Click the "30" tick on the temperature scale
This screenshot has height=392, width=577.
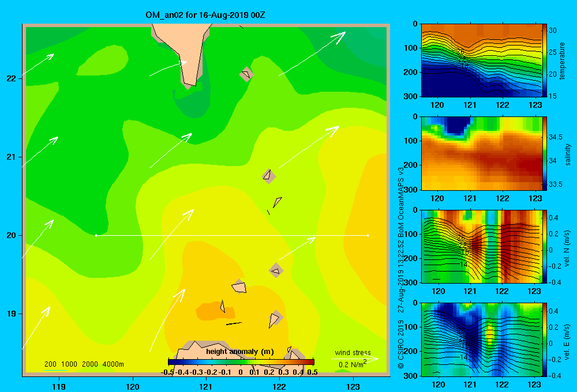[553, 31]
